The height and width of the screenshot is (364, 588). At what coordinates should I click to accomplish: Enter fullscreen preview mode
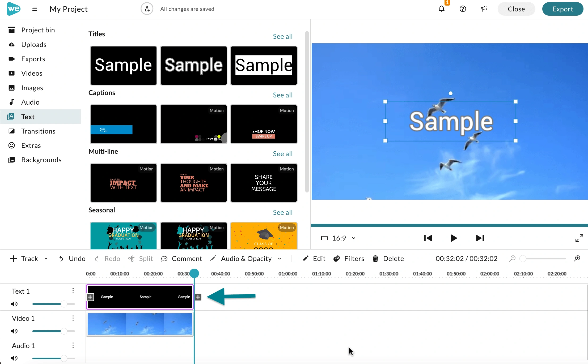pyautogui.click(x=579, y=238)
